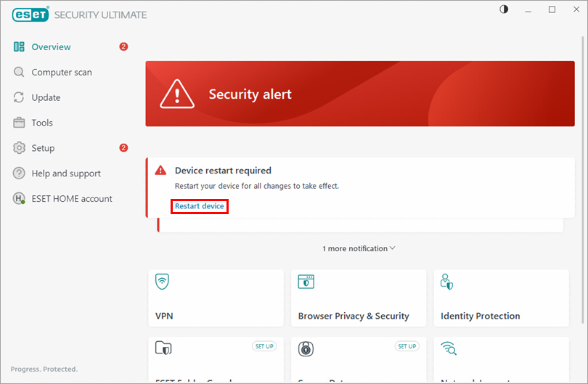This screenshot has width=588, height=384.
Task: Click the ESET logo in title bar
Action: [28, 15]
